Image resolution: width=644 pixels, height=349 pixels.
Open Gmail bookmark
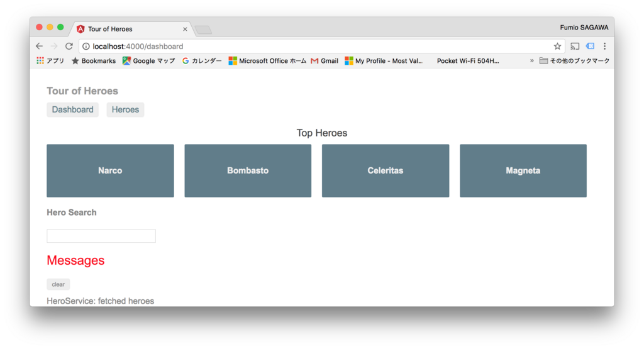tap(325, 61)
